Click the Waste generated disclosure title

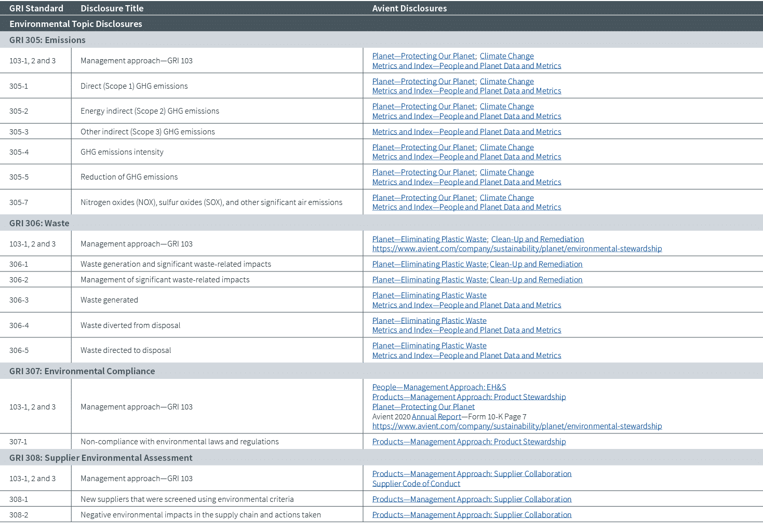click(109, 300)
